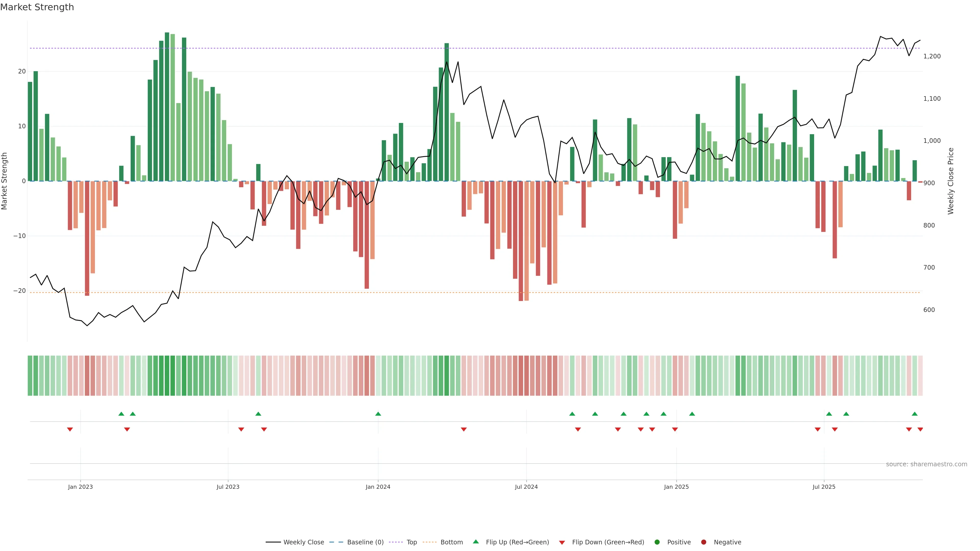Click the last red flip-down triangle marker

coord(920,429)
